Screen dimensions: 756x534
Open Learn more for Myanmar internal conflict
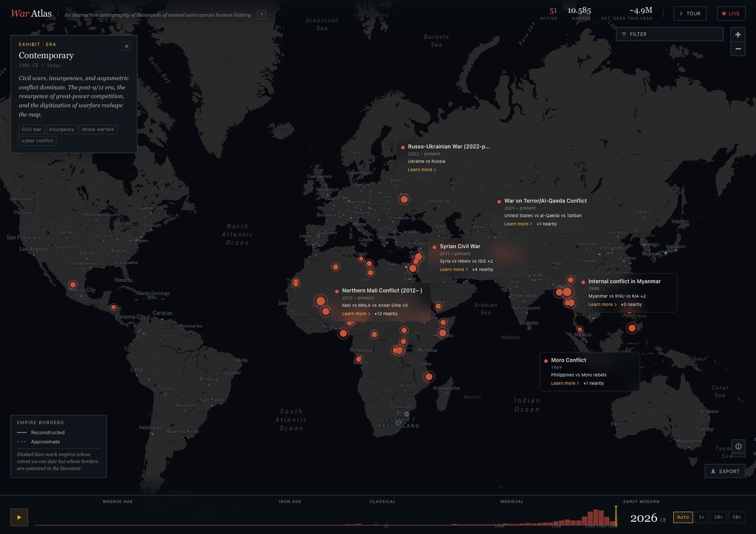click(x=602, y=304)
